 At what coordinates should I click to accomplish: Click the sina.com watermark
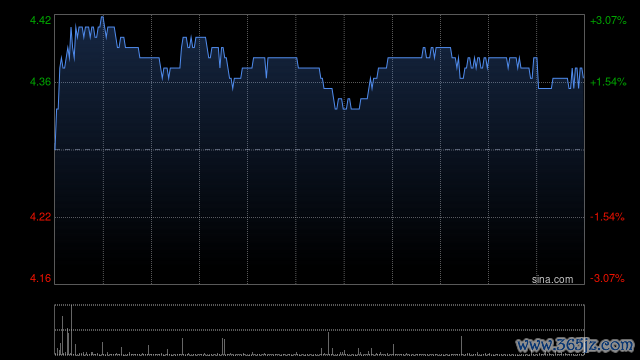click(x=552, y=279)
